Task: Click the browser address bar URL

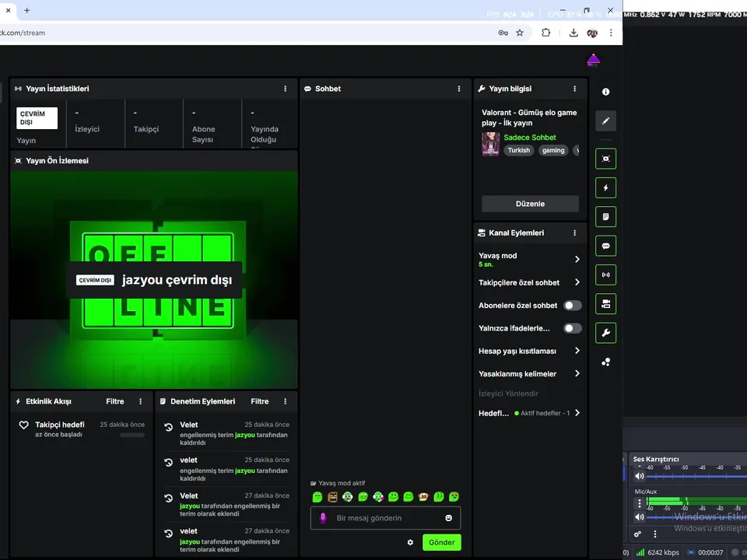Action: (23, 33)
